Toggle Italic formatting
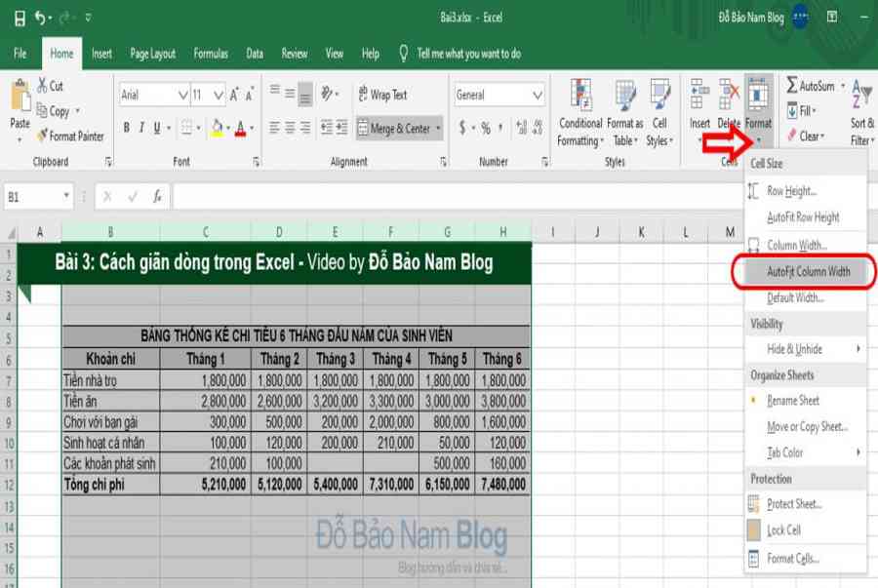 (141, 128)
